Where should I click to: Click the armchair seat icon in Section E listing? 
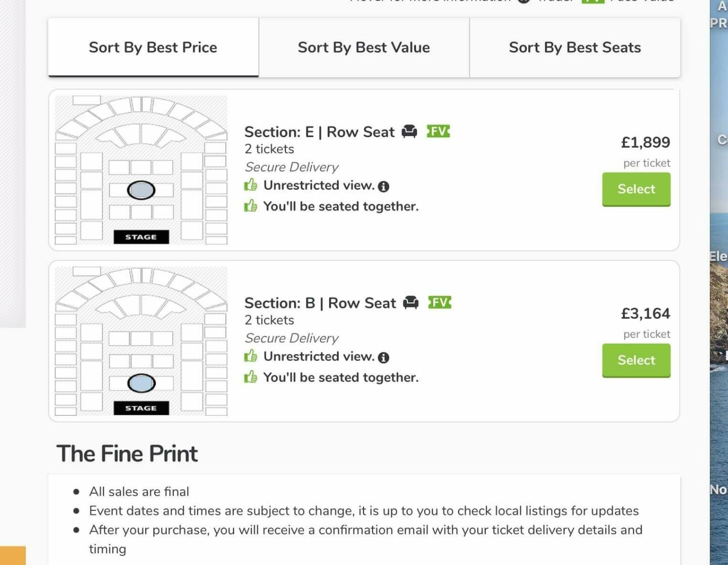[409, 132]
